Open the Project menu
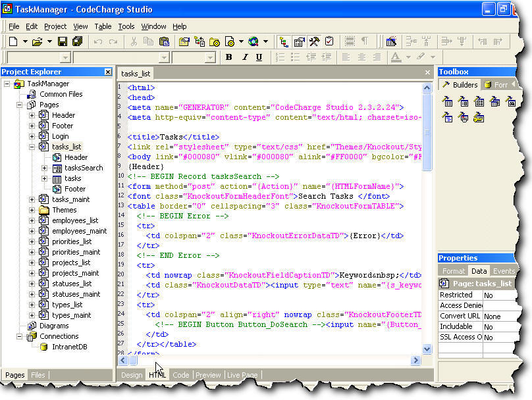The height and width of the screenshot is (400, 532). point(55,26)
